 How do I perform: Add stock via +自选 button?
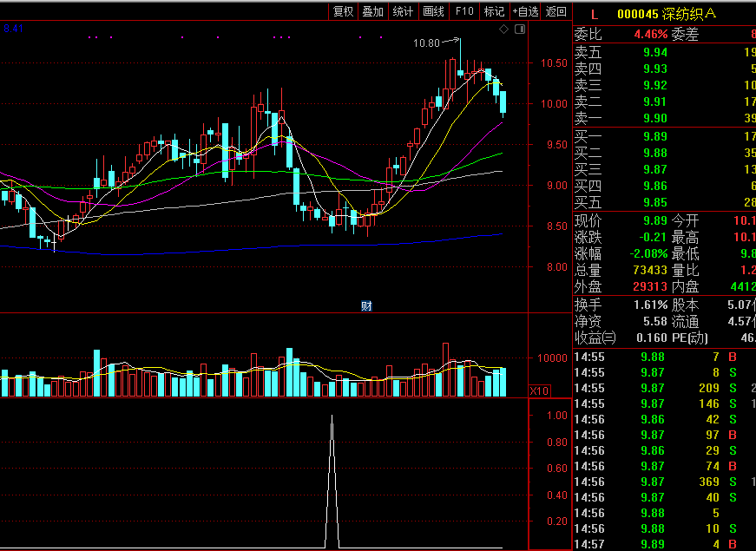pyautogui.click(x=525, y=11)
